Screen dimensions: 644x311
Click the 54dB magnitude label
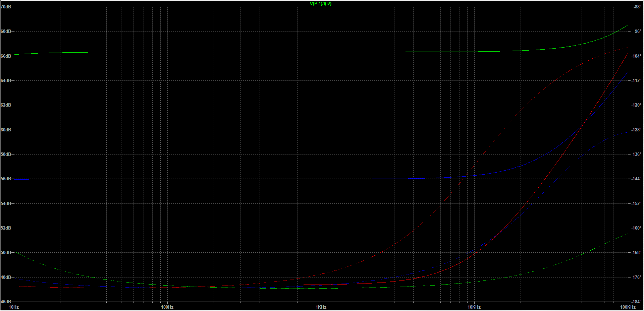[6, 203]
